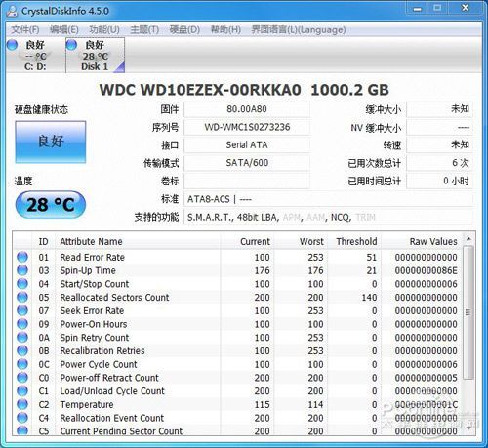Click the drive title WDC WD10EZEX-00RKKA0
This screenshot has width=488, height=448.
200,90
